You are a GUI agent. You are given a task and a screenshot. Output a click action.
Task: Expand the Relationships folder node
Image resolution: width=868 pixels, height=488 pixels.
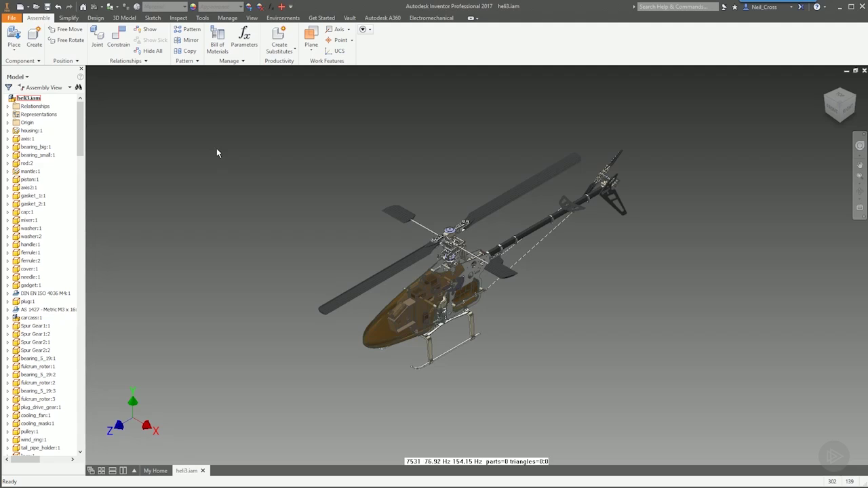pyautogui.click(x=7, y=106)
